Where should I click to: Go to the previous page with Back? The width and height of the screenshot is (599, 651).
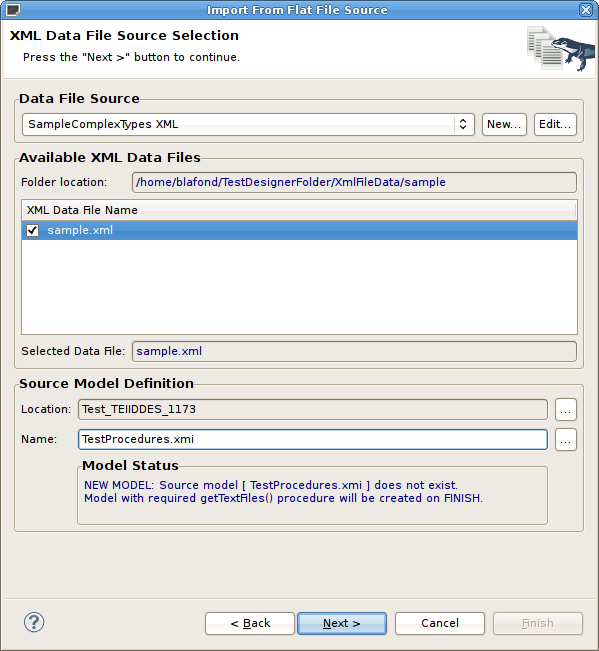tap(250, 623)
